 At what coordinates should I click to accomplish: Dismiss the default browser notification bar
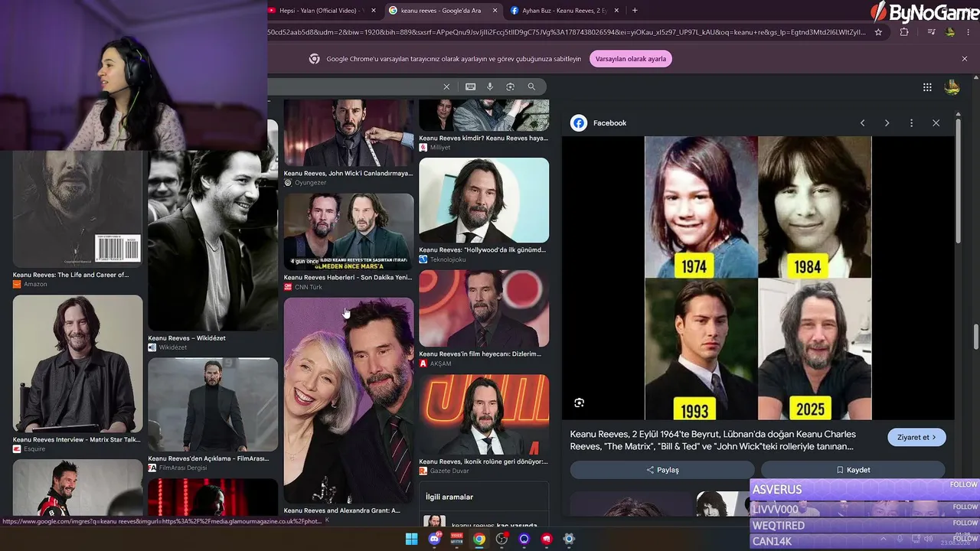965,59
